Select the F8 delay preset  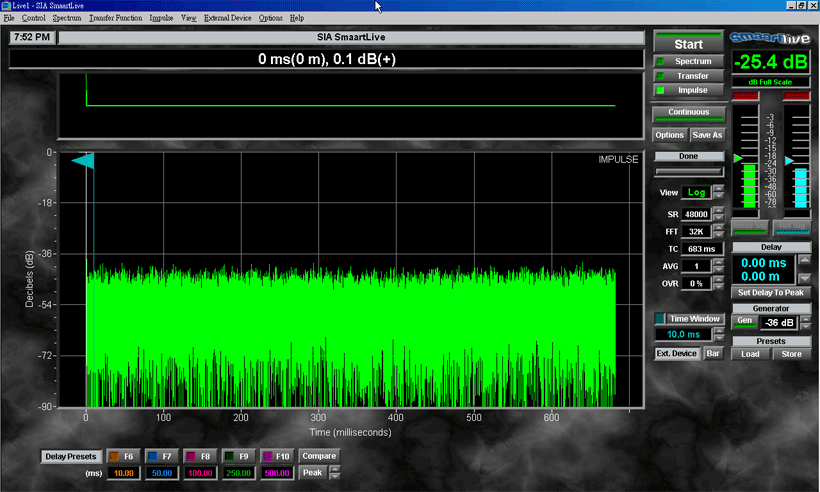pos(200,456)
